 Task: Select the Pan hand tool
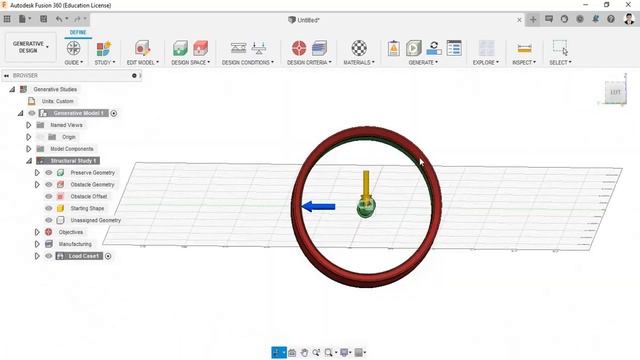304,353
